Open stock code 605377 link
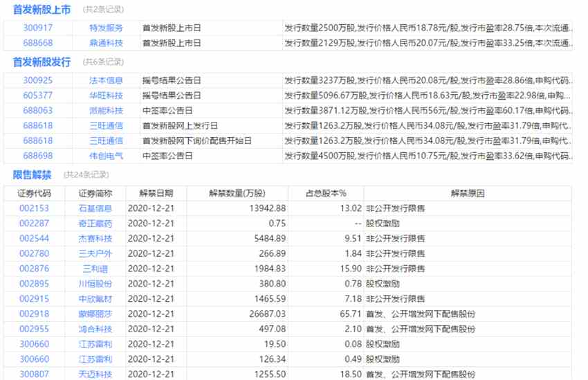The image size is (588, 380). pos(38,96)
